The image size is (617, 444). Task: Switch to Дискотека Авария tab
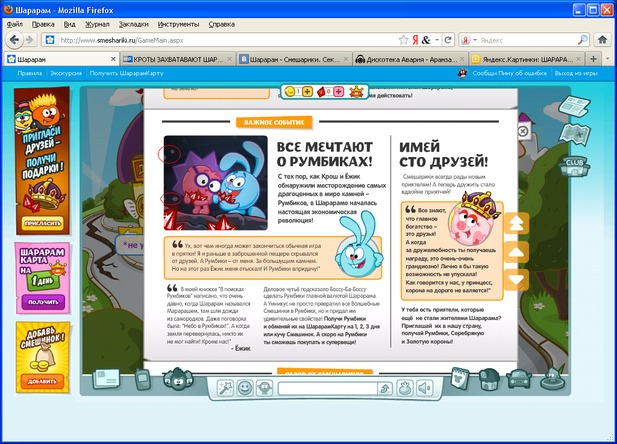[x=410, y=59]
